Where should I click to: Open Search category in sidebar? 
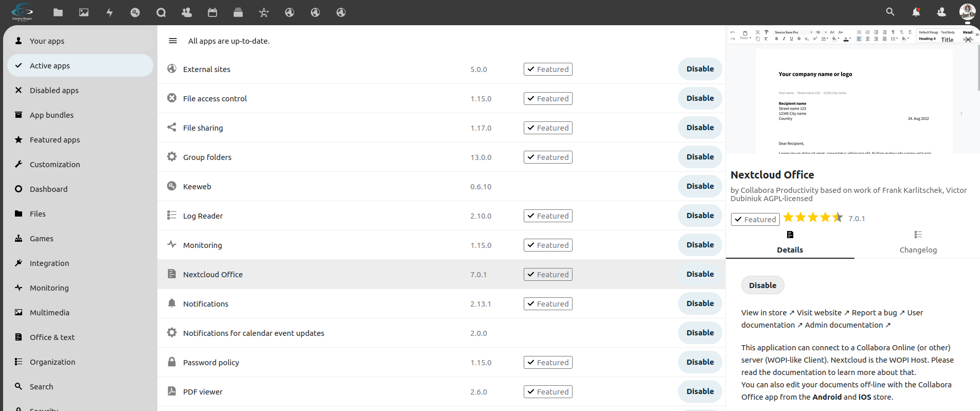[80, 387]
